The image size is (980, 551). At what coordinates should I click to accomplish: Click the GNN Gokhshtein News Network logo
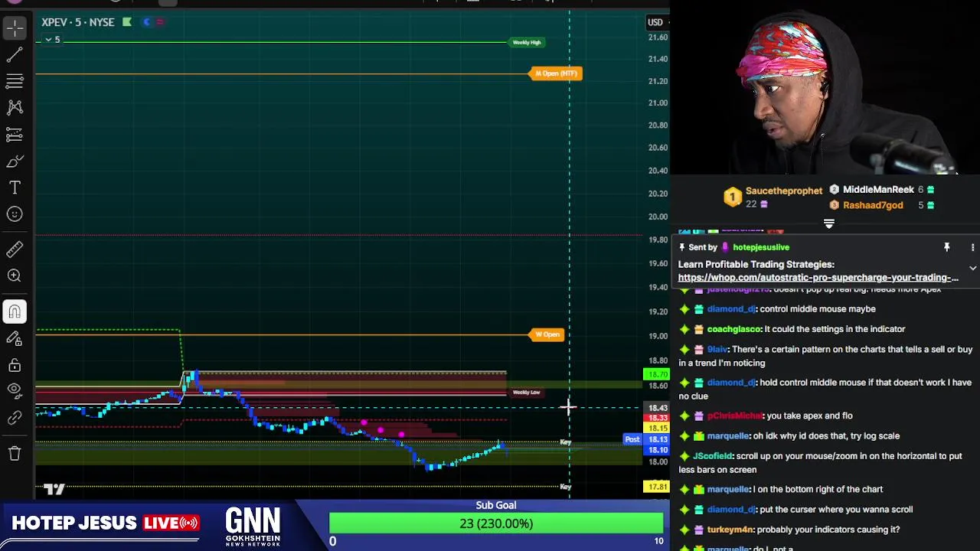(253, 526)
